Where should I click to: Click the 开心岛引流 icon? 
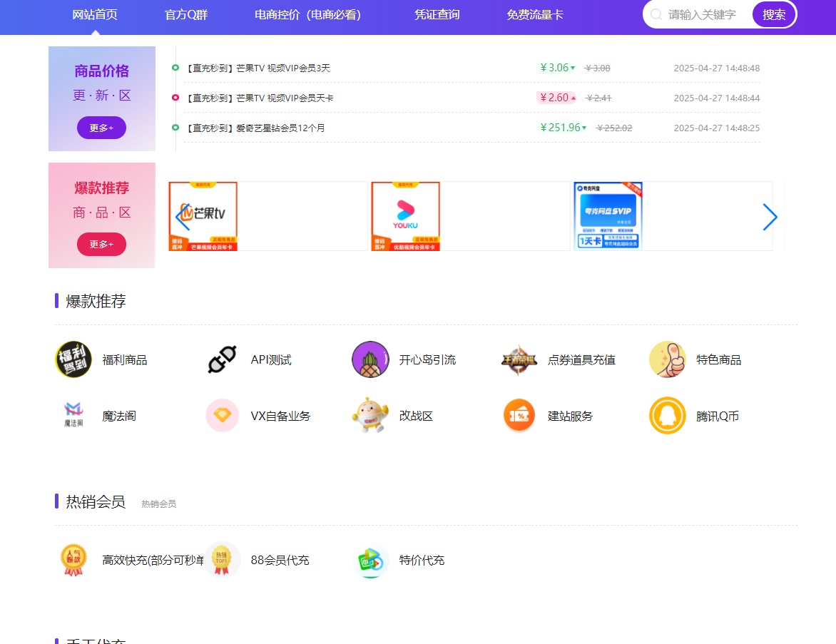[x=370, y=359]
